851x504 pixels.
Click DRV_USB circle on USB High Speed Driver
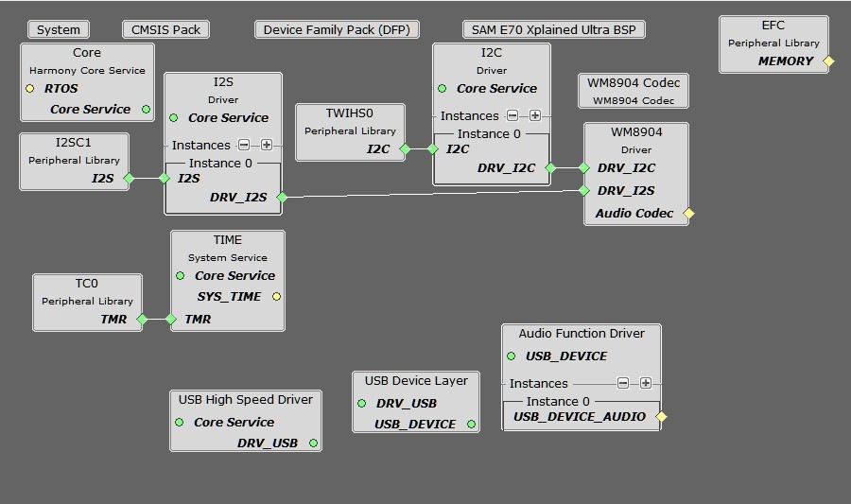[313, 443]
